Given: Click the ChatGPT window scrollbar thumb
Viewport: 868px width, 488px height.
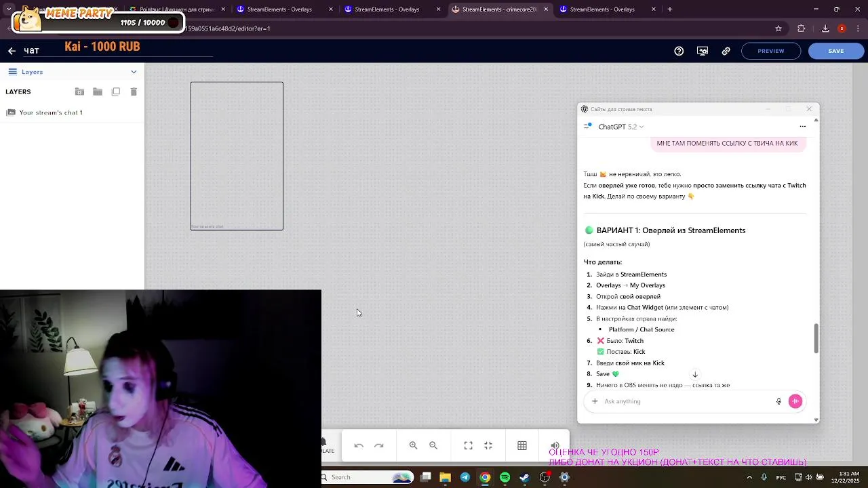Looking at the screenshot, I should tap(816, 338).
